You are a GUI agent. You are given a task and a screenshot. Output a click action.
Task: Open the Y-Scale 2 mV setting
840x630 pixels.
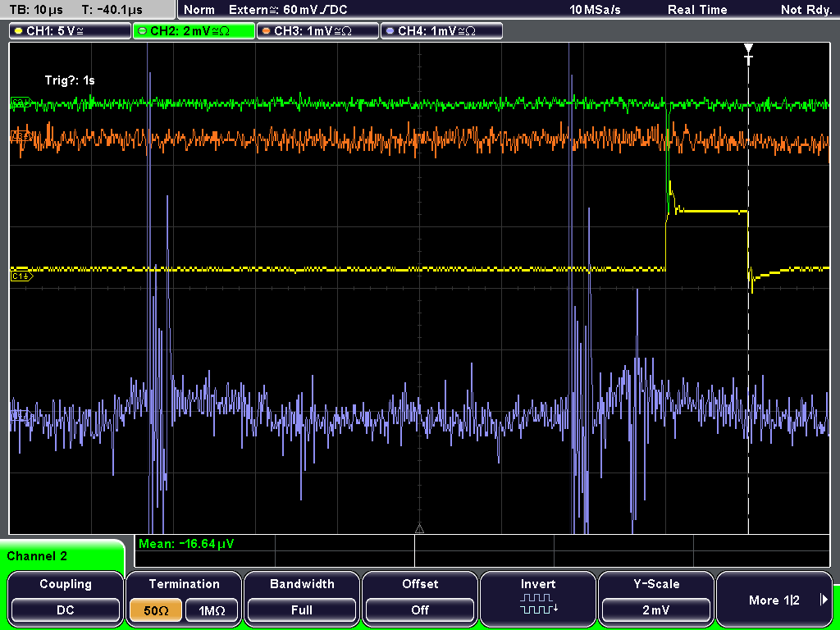(656, 598)
